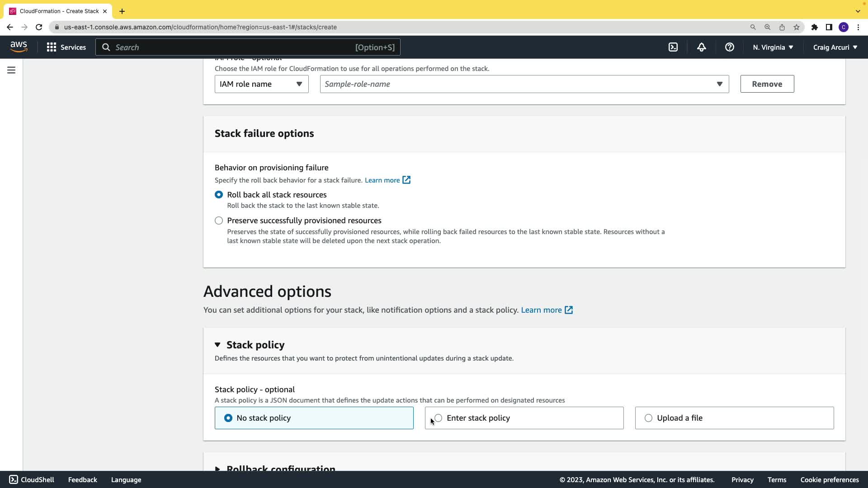Select the Upload a file option
Viewport: 868px width, 488px height.
(x=648, y=418)
